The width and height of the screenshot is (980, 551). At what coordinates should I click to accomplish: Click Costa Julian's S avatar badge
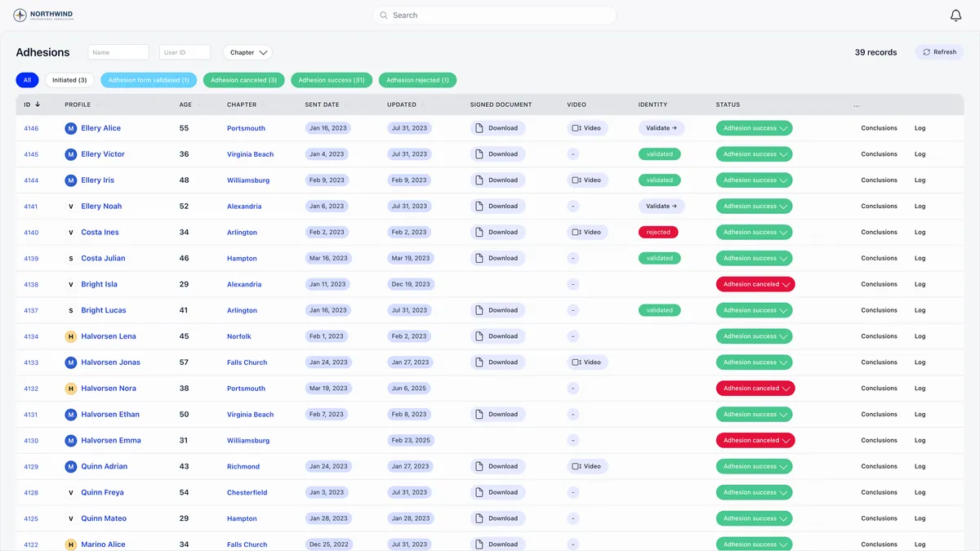[71, 258]
